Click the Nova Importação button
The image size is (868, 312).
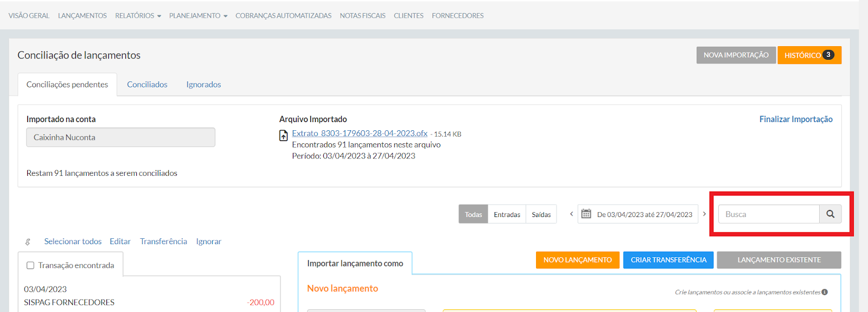(x=736, y=55)
